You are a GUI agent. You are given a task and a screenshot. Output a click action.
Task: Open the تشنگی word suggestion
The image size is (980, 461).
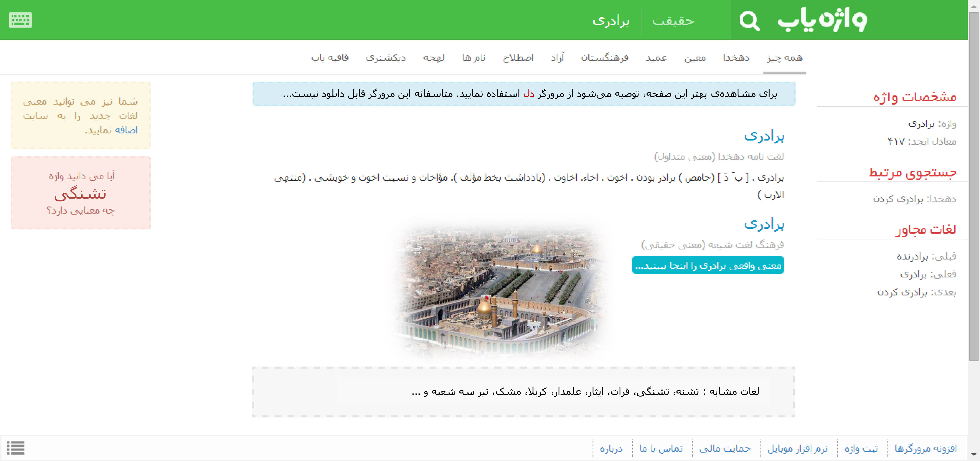(x=80, y=194)
